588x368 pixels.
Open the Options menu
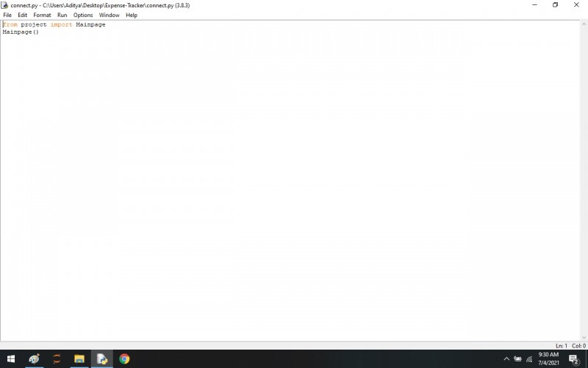coord(83,15)
